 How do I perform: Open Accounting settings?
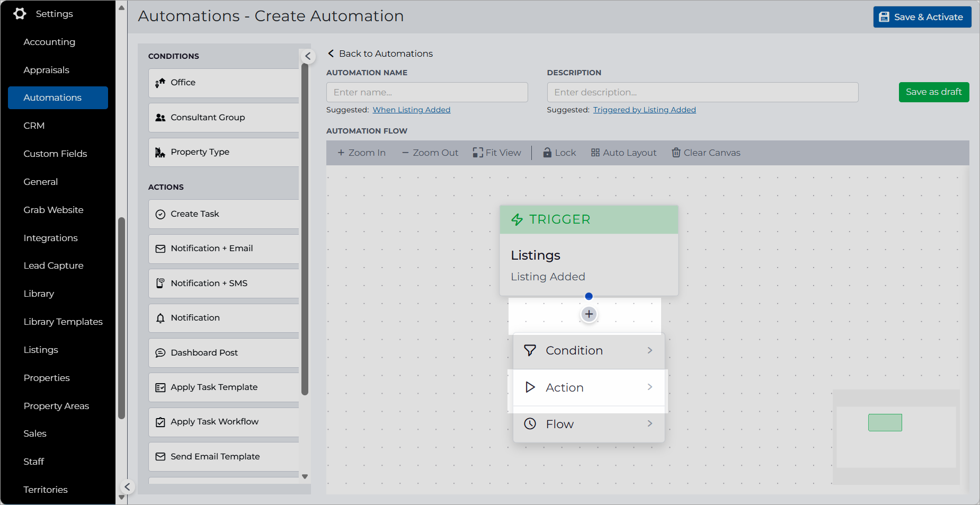(x=49, y=42)
